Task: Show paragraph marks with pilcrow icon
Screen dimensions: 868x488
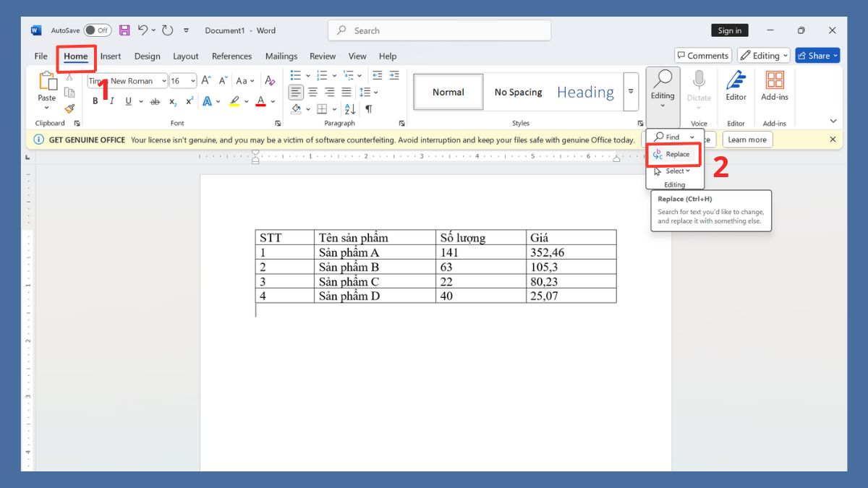Action: coord(368,108)
